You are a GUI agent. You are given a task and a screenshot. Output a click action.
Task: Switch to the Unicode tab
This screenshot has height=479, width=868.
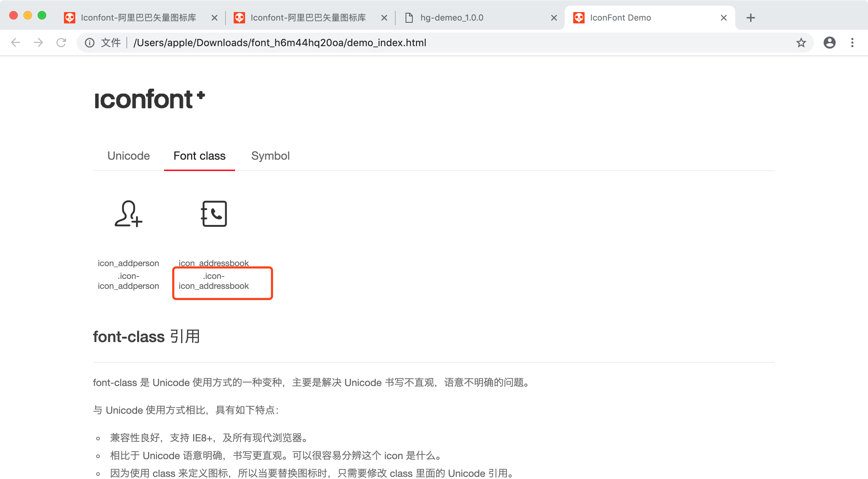click(129, 156)
